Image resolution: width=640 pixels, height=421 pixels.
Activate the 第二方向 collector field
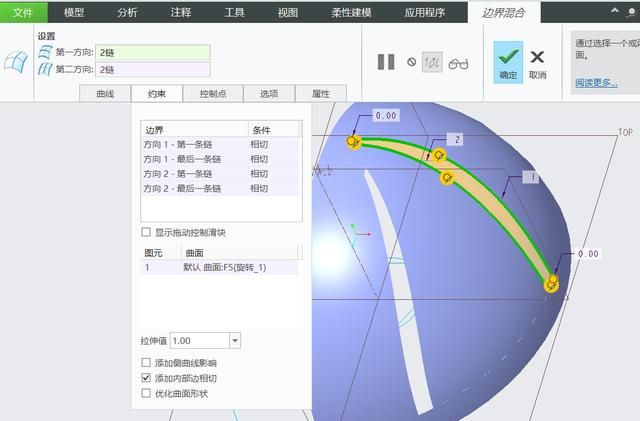pos(153,69)
